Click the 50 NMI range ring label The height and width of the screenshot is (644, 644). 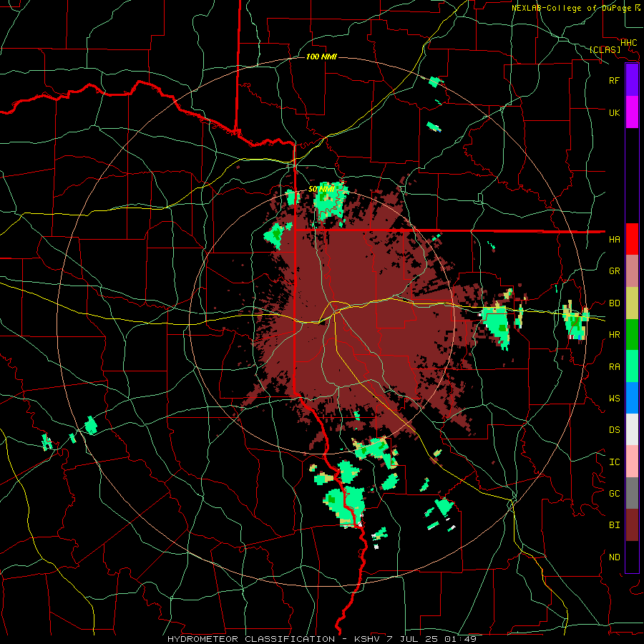tap(321, 190)
